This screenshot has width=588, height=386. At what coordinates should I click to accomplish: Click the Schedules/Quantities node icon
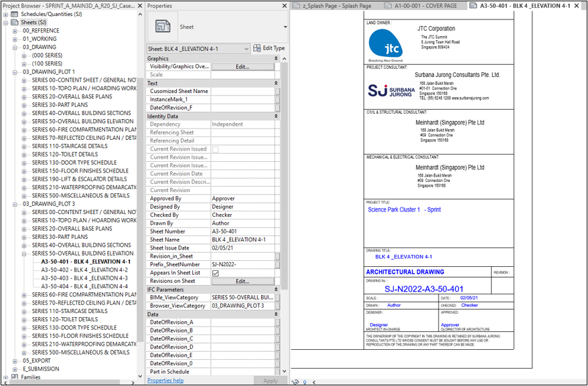click(15, 14)
